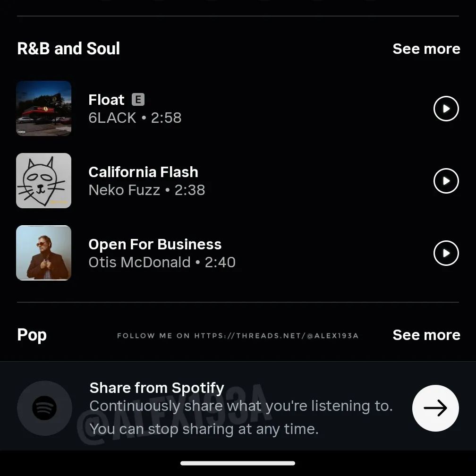Select the song title California Flash
The width and height of the screenshot is (476, 476).
pos(143,172)
